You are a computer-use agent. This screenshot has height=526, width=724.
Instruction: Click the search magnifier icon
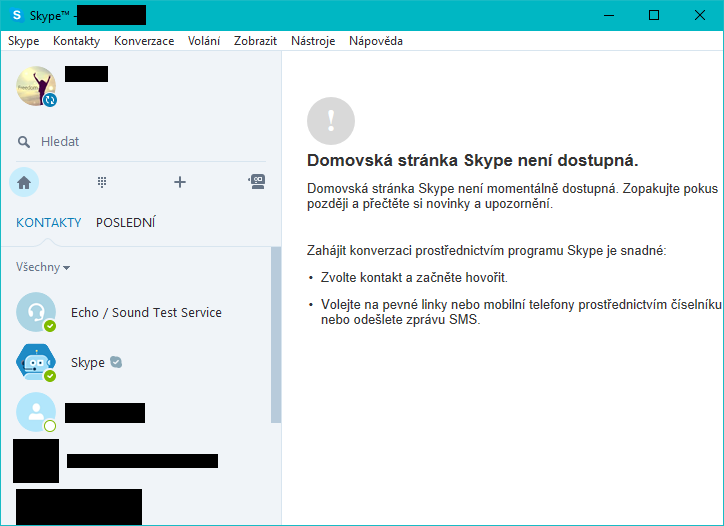pyautogui.click(x=24, y=142)
